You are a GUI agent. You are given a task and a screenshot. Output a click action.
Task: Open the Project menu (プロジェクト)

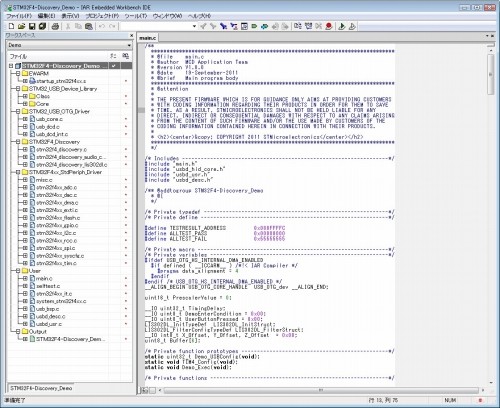102,16
